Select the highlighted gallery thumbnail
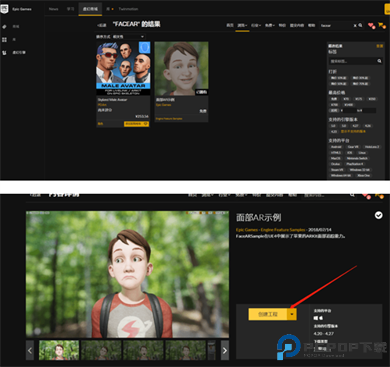 point(59,350)
